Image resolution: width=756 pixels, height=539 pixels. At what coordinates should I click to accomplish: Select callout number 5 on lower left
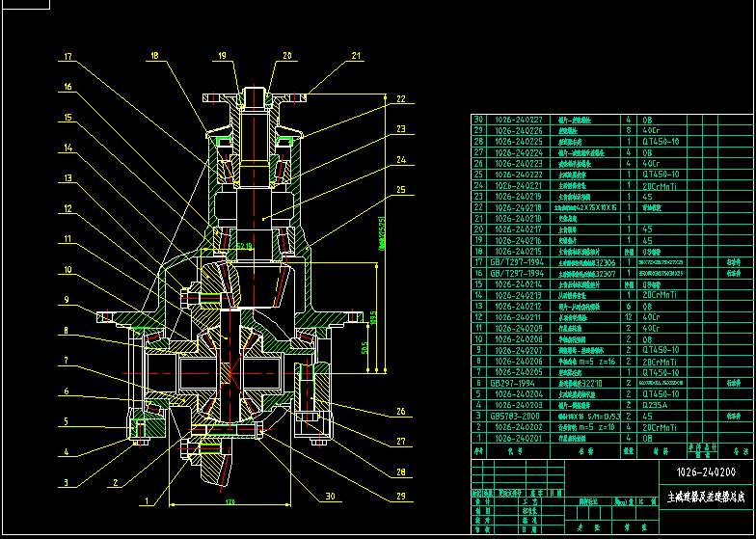tap(67, 421)
